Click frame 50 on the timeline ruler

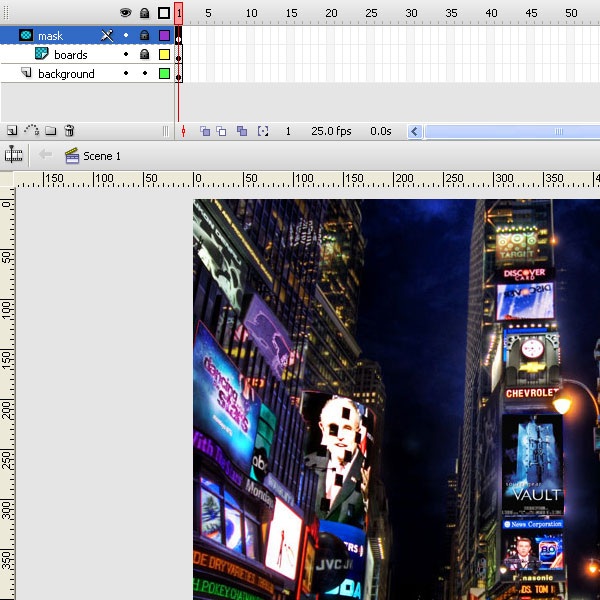coord(571,13)
